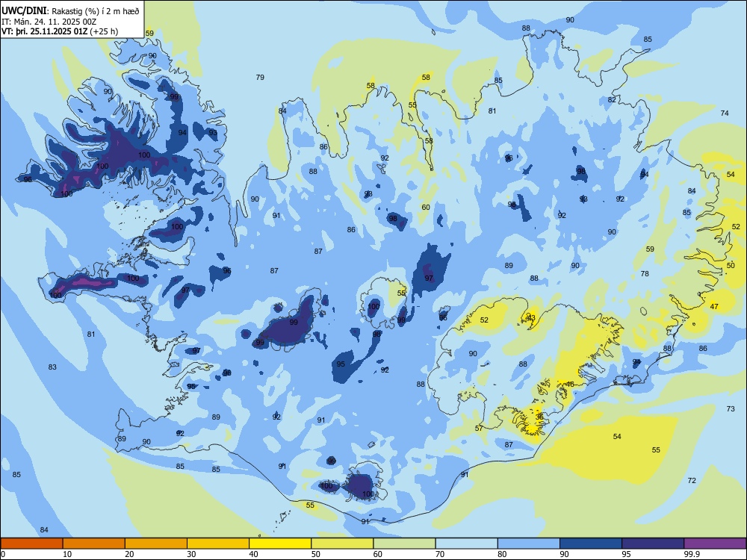
Task: Click the 'VT: þri. 25.11.2025 01Z (+25 h)' line
Action: tap(60, 31)
